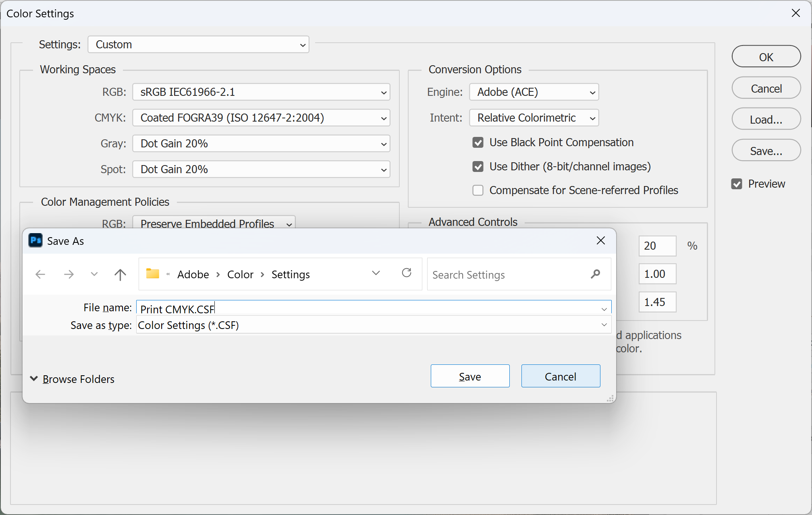Viewport: 812px width, 515px height.
Task: Click Settings in the breadcrumb path
Action: [x=291, y=275]
